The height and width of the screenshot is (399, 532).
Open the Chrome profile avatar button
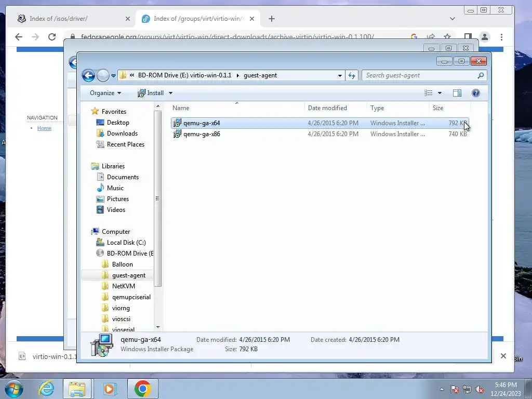[485, 37]
